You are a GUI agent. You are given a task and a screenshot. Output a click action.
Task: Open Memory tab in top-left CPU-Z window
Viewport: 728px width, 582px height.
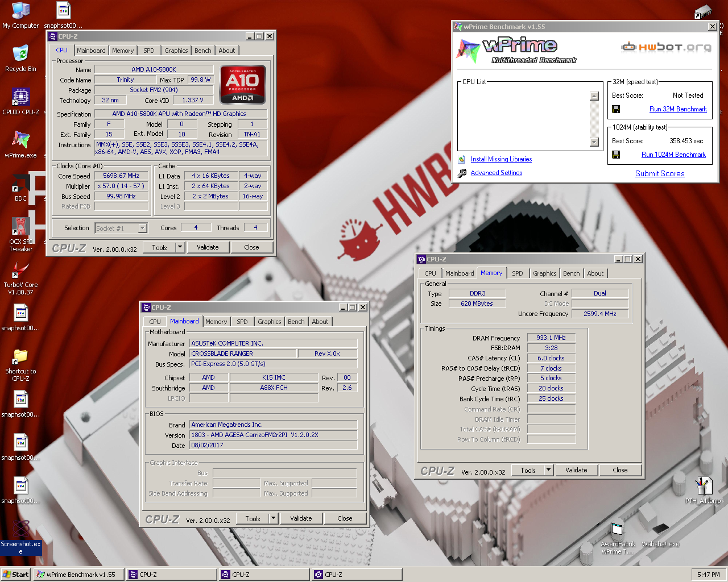(123, 51)
